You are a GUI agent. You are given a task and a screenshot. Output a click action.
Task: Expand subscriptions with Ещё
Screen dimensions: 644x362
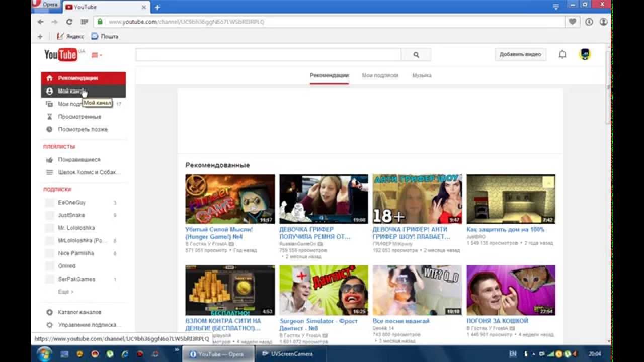point(66,292)
